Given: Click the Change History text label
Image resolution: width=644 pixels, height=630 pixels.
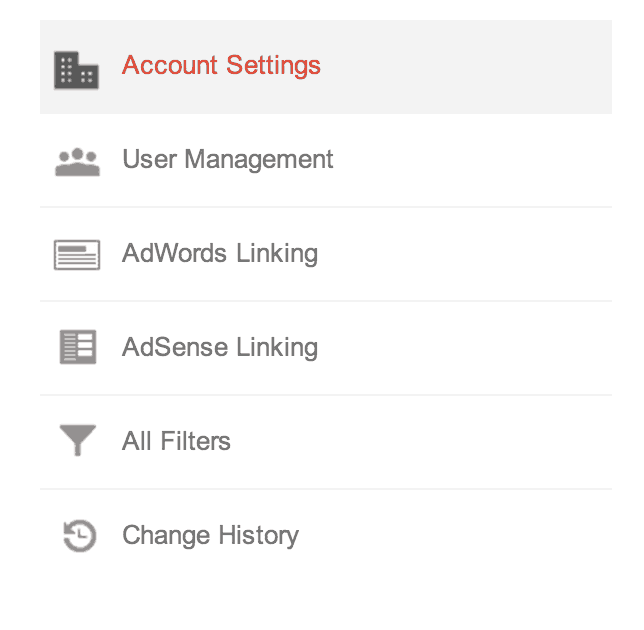Looking at the screenshot, I should pos(211,536).
